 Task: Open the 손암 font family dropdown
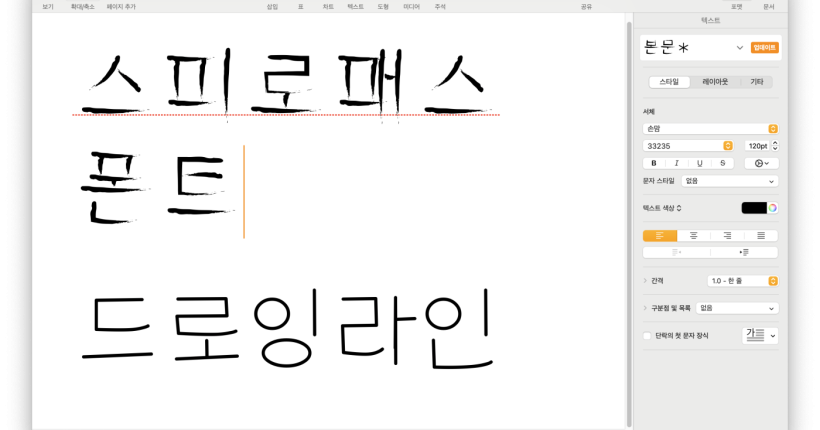[x=710, y=128]
